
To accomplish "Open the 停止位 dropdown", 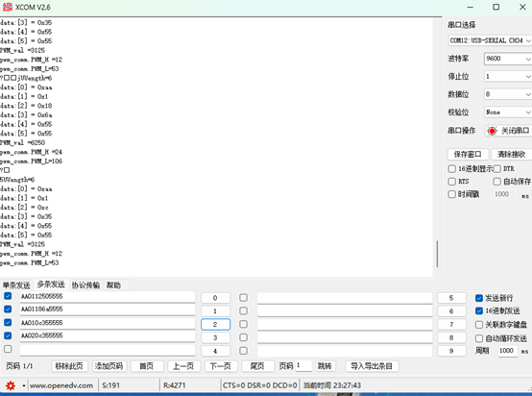I will click(508, 77).
